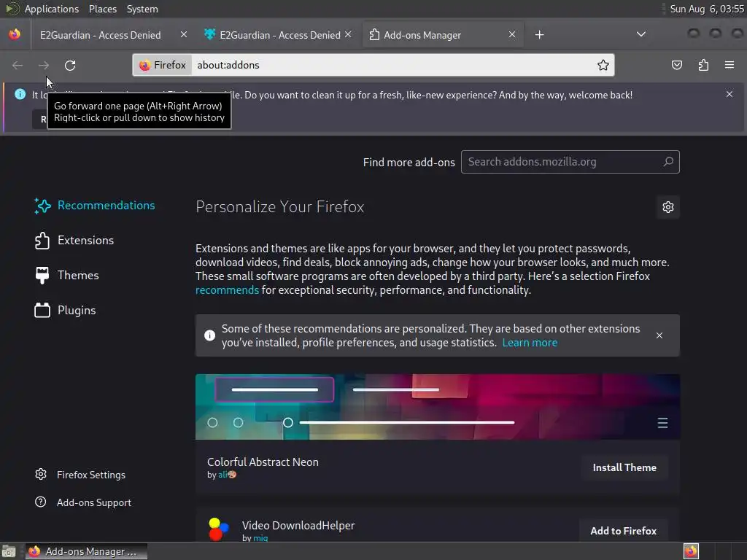Open a new tab with plus button
The image size is (747, 560).
pyautogui.click(x=539, y=35)
